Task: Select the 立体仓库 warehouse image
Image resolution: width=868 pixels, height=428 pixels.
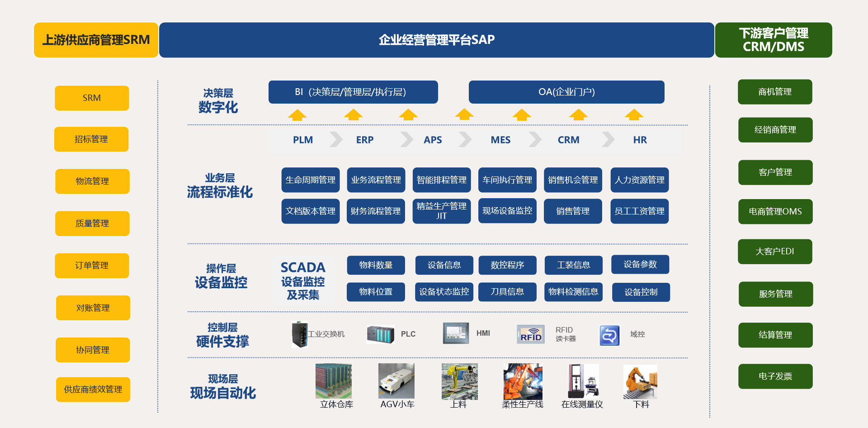Action: (334, 381)
